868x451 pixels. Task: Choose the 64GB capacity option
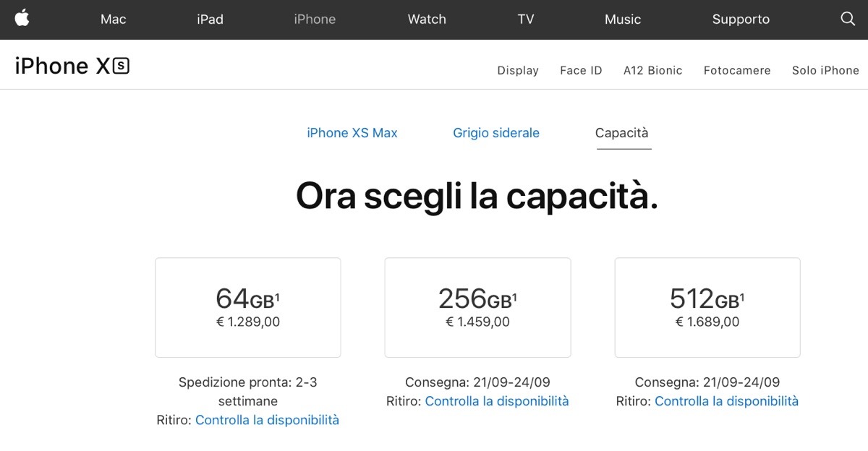pos(248,307)
